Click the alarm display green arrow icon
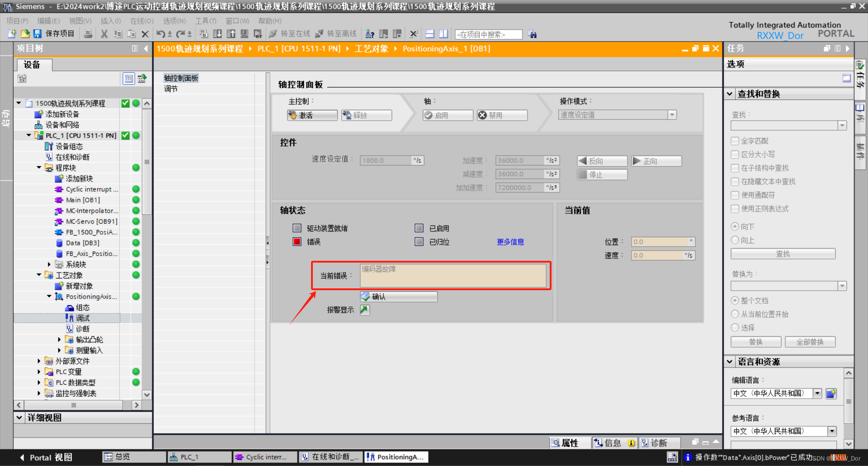The width and height of the screenshot is (868, 466). coord(365,310)
